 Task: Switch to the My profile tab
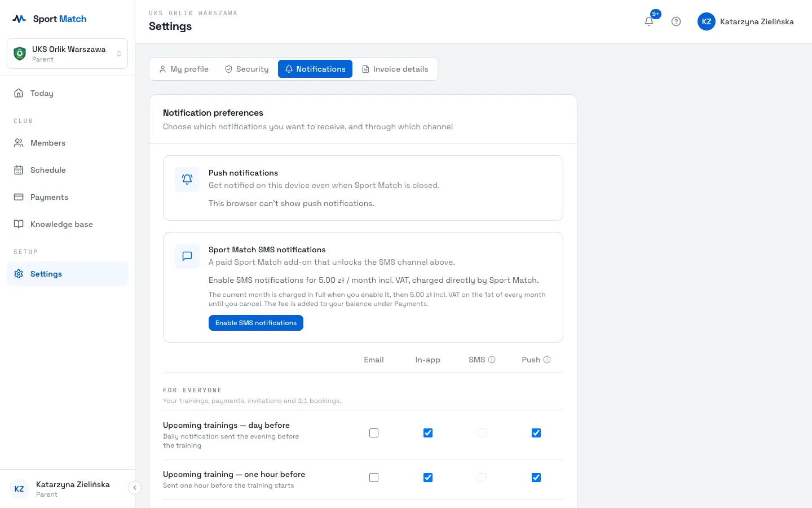click(184, 69)
